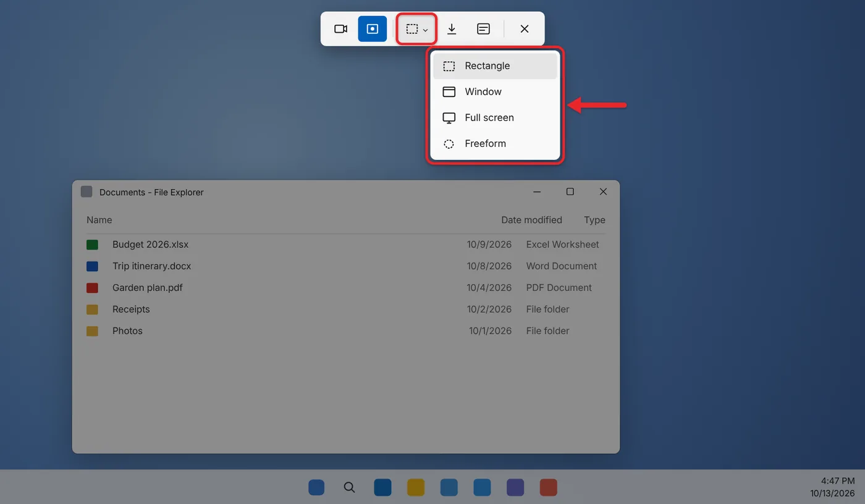Image resolution: width=865 pixels, height=504 pixels.
Task: Click the 10/1/2026 date in the Photos row
Action: (x=490, y=331)
